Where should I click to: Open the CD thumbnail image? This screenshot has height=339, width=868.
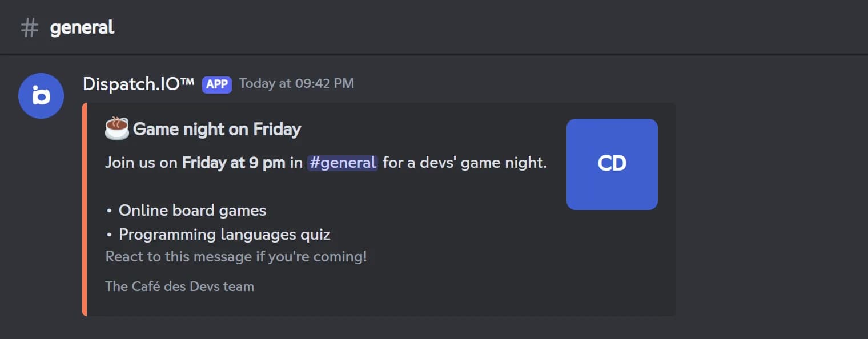[x=612, y=164]
